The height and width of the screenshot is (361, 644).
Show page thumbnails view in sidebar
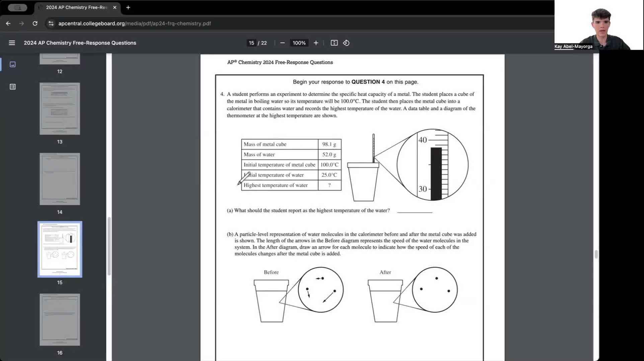[x=13, y=64]
